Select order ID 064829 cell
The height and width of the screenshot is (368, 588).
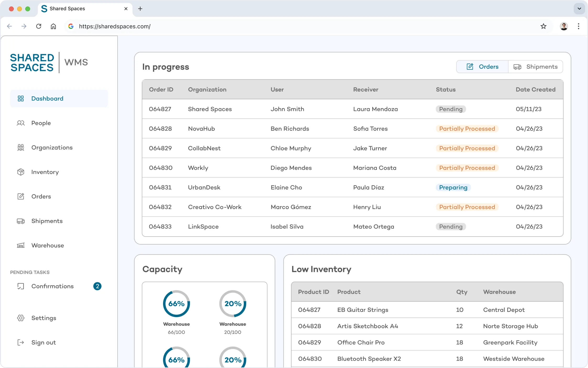(160, 148)
